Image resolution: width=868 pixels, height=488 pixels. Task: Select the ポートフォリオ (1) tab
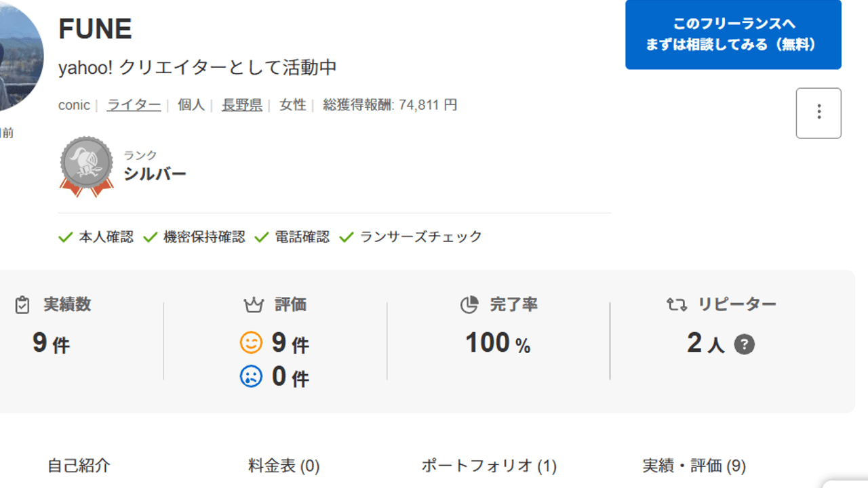[489, 466]
